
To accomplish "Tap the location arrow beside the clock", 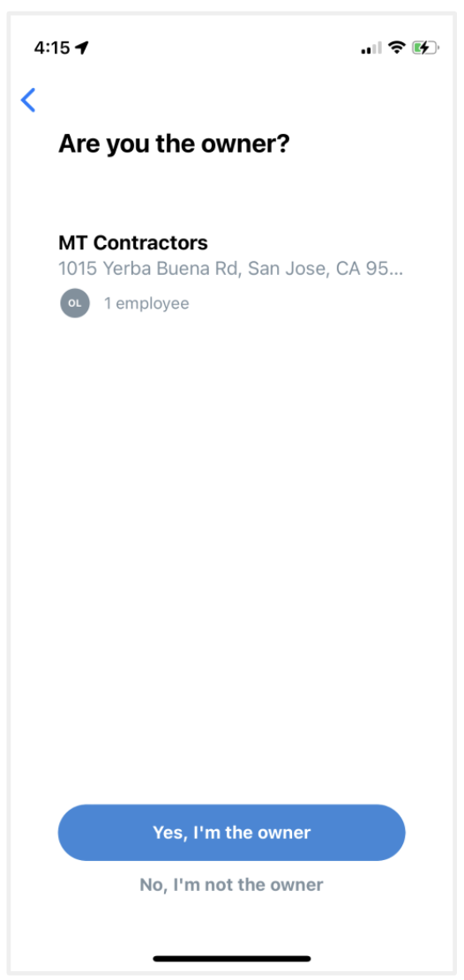I will click(82, 48).
